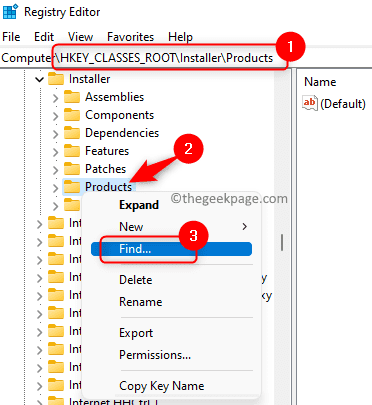Click Copy Key Name option
Viewport: 372px width, 405px height.
click(x=162, y=386)
